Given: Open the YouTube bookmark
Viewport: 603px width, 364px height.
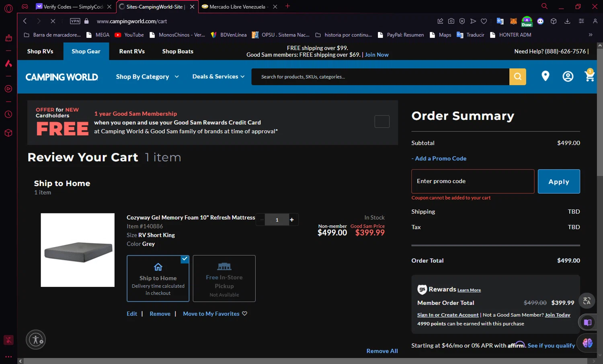Looking at the screenshot, I should tap(129, 35).
